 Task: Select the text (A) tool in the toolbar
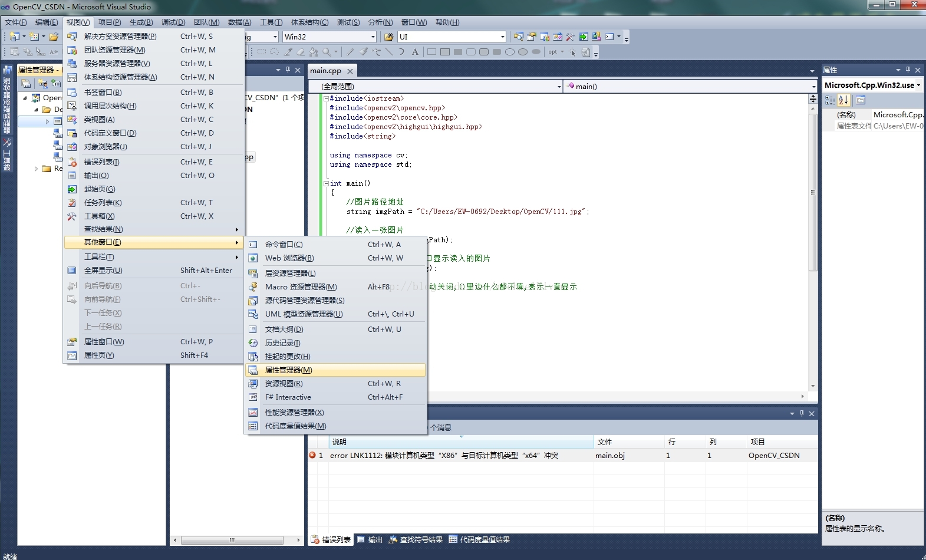click(x=415, y=52)
